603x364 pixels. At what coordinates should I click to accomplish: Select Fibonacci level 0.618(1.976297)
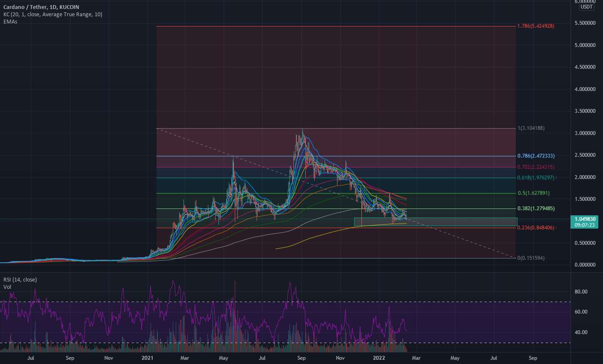tap(535, 178)
